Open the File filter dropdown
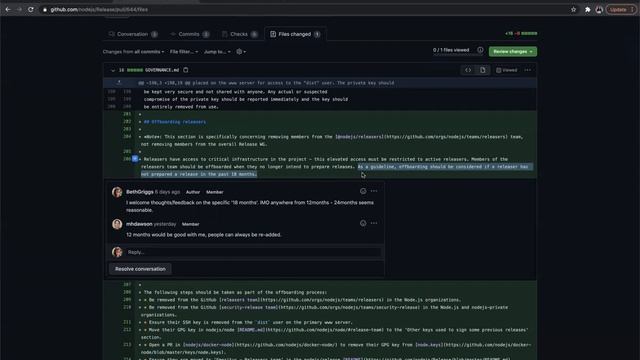 tap(184, 52)
